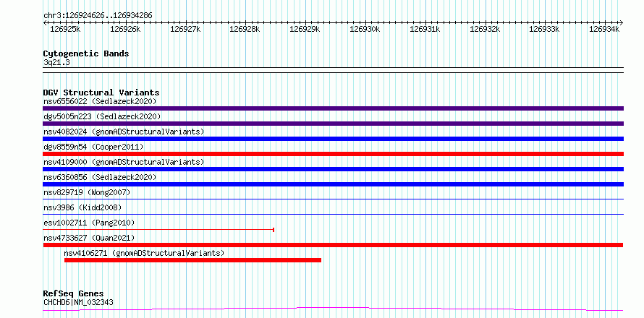
Task: Click the 126932k ruler position
Action: pos(485,29)
